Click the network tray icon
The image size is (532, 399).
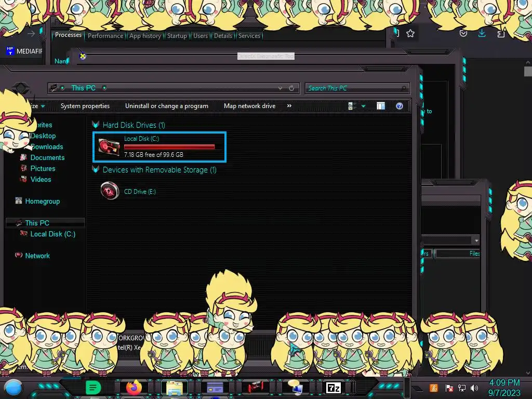point(462,388)
